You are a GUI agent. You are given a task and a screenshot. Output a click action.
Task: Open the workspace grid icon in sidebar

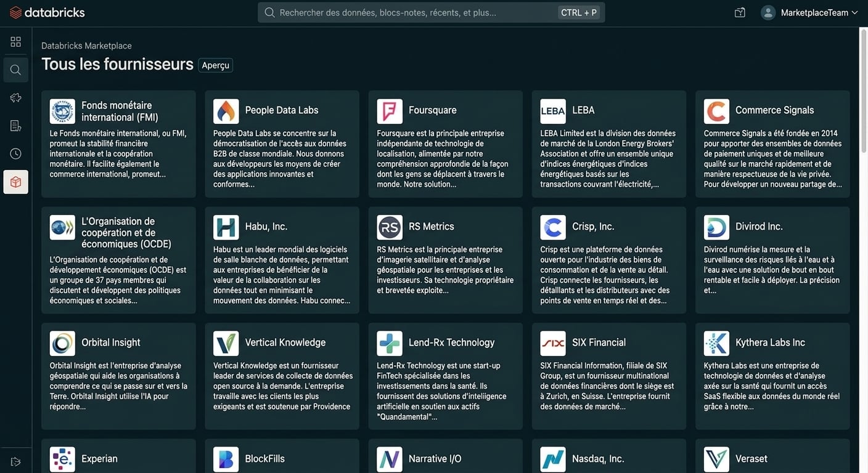15,42
